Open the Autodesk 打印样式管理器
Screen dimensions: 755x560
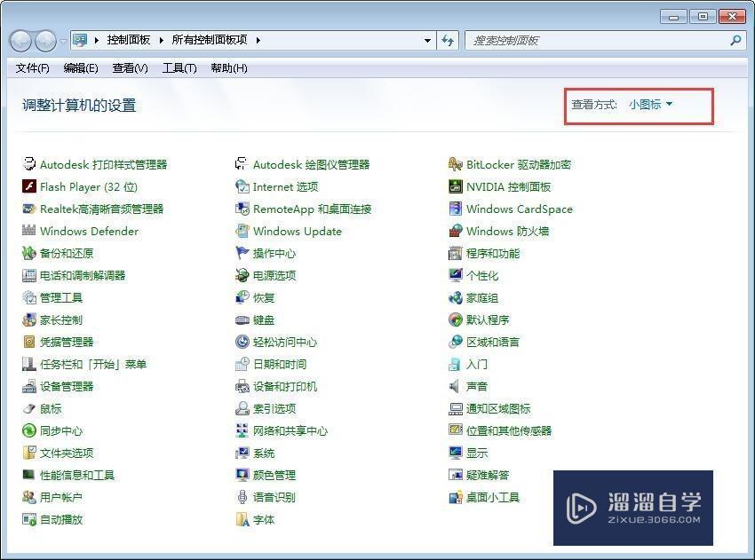coord(102,164)
